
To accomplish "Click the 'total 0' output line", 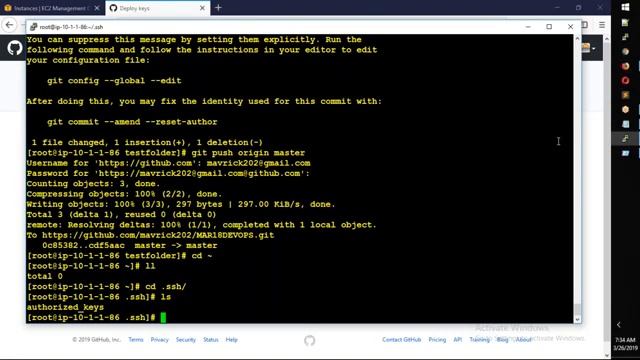I will pyautogui.click(x=44, y=276).
